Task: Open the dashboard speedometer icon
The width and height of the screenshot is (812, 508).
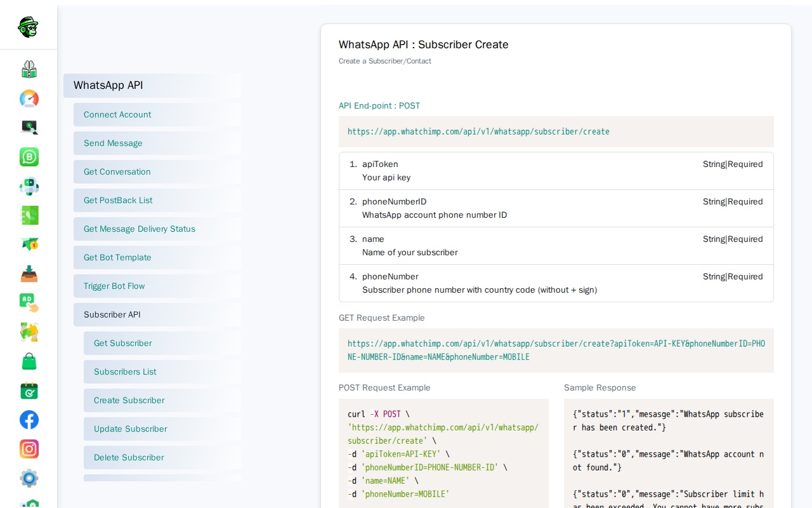Action: (29, 98)
